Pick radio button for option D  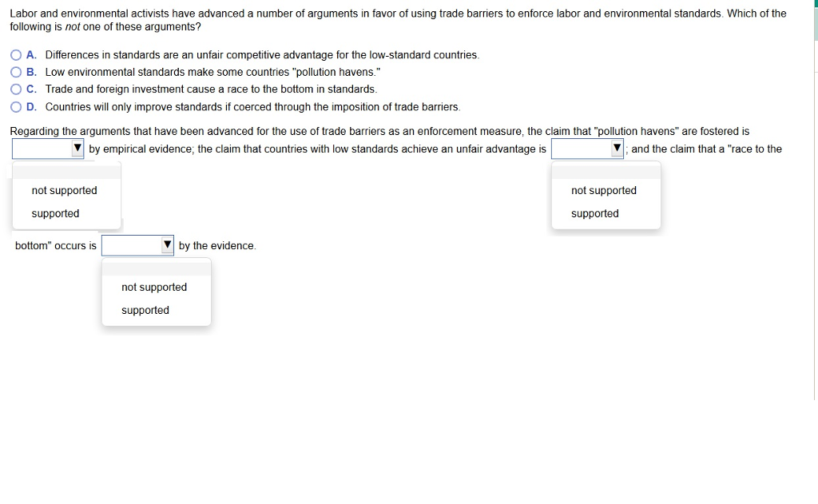[16, 107]
